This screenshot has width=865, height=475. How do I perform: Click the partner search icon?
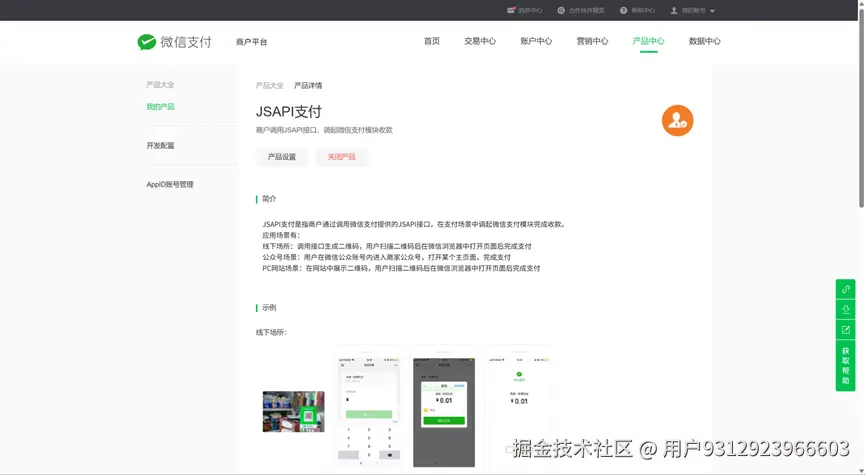coord(561,10)
